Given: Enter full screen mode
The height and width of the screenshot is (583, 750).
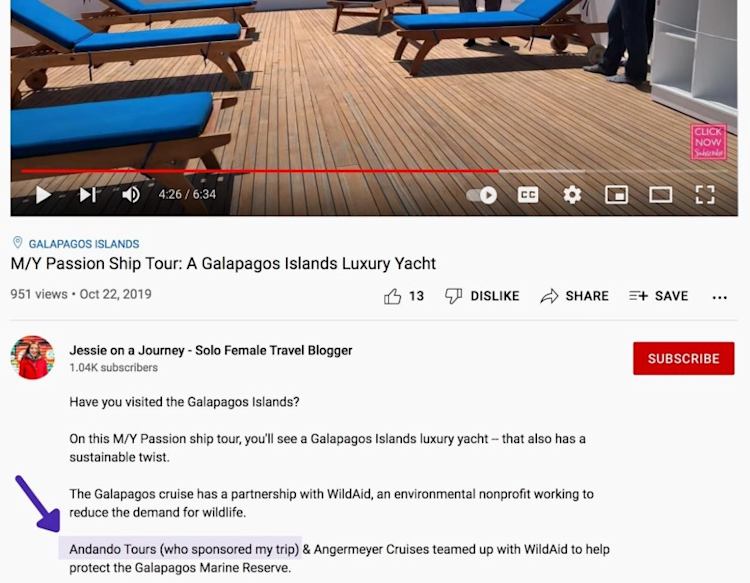Looking at the screenshot, I should coord(705,195).
